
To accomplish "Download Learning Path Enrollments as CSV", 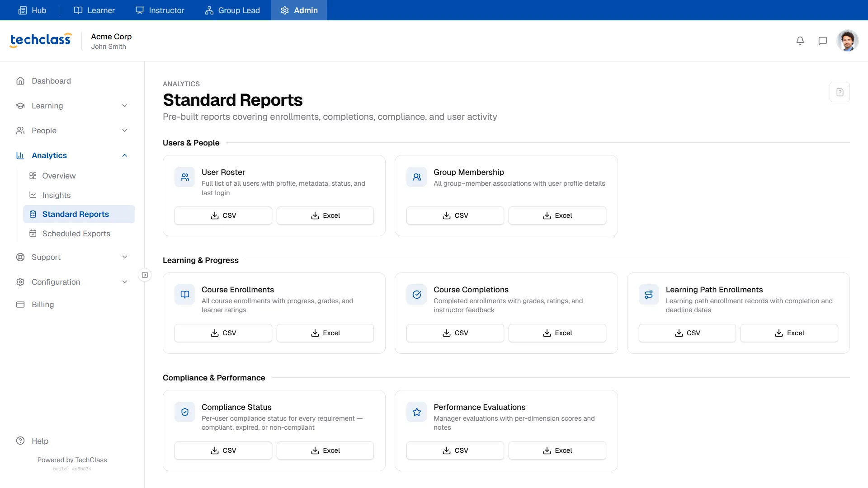I will point(687,333).
